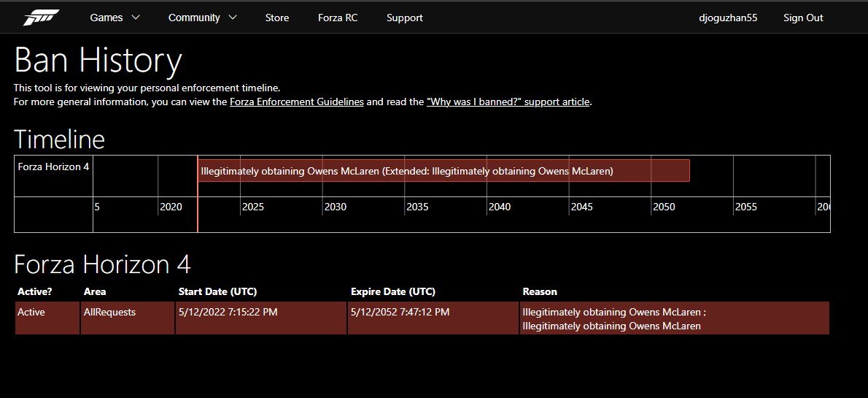Click the 2040 timeline axis label
Viewport: 868px width, 398px height.
pyautogui.click(x=500, y=207)
